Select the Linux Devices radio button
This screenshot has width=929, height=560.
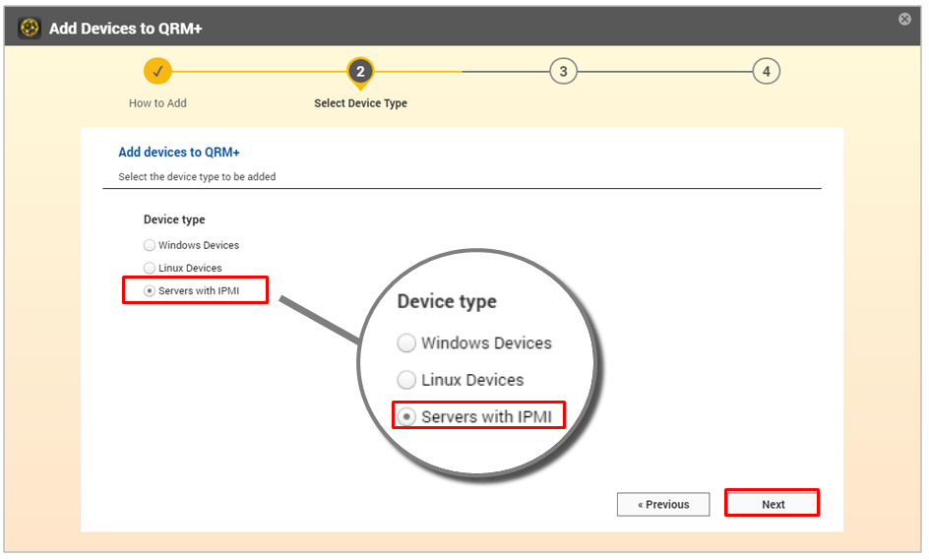[x=150, y=268]
